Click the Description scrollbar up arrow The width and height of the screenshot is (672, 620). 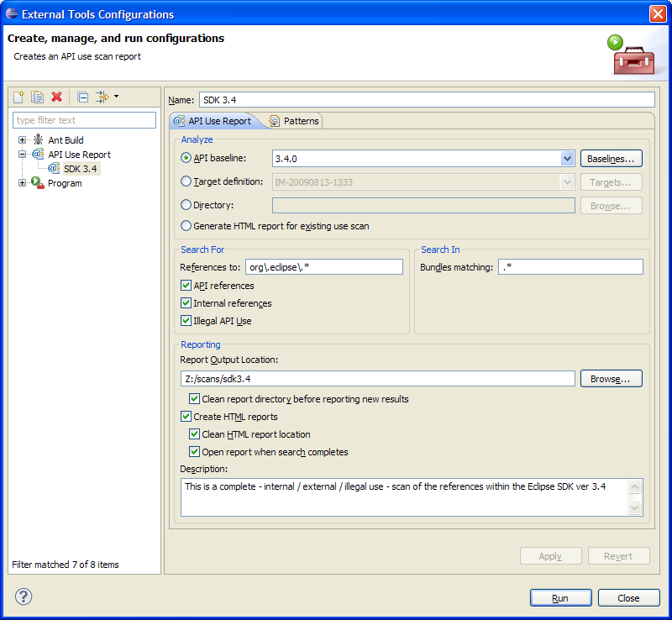[635, 486]
